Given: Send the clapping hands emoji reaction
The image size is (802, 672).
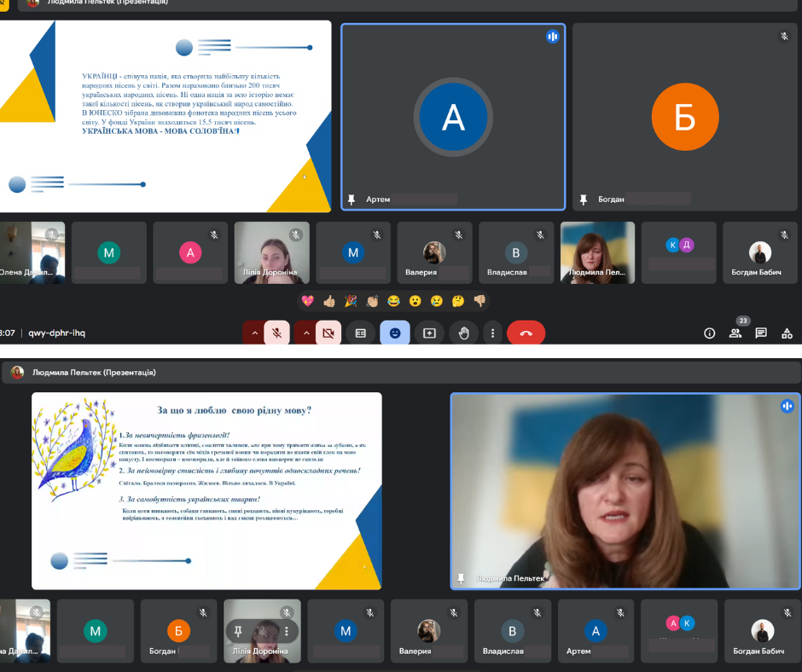Looking at the screenshot, I should 372,301.
